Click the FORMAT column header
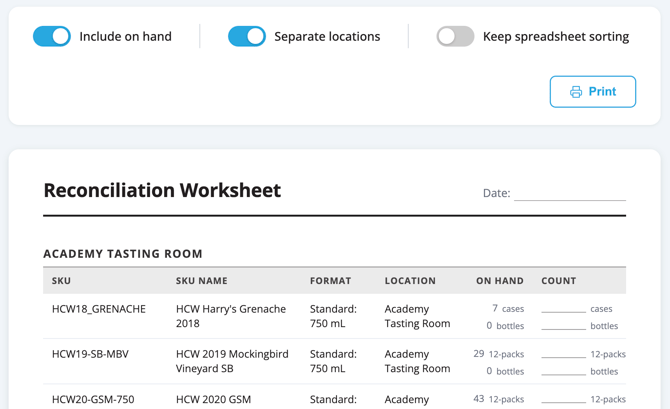This screenshot has height=409, width=670. [330, 281]
